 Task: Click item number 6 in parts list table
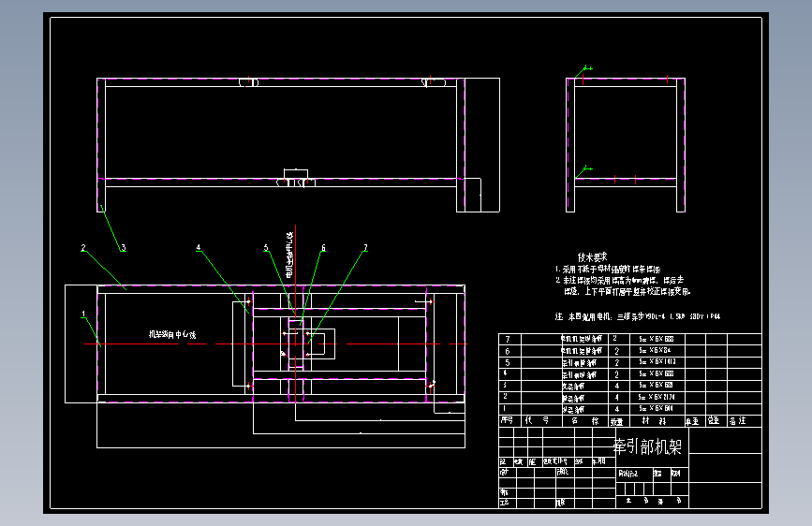[508, 351]
